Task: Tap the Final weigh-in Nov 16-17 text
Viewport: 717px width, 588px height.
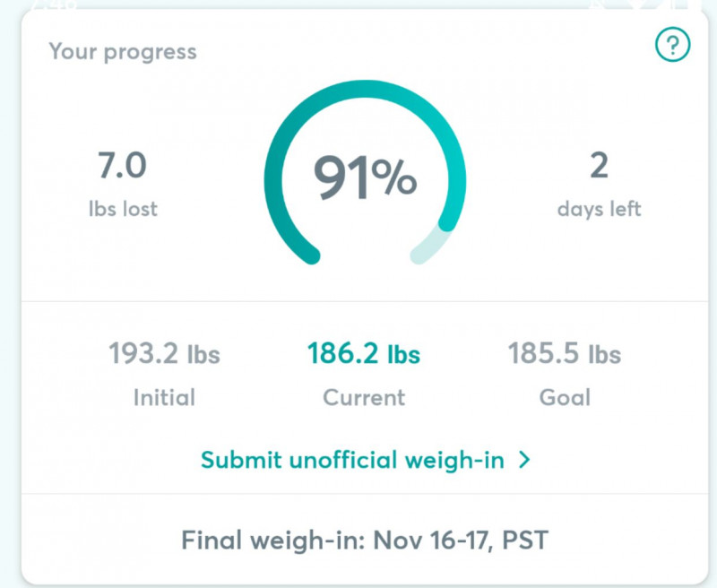Action: click(x=365, y=540)
